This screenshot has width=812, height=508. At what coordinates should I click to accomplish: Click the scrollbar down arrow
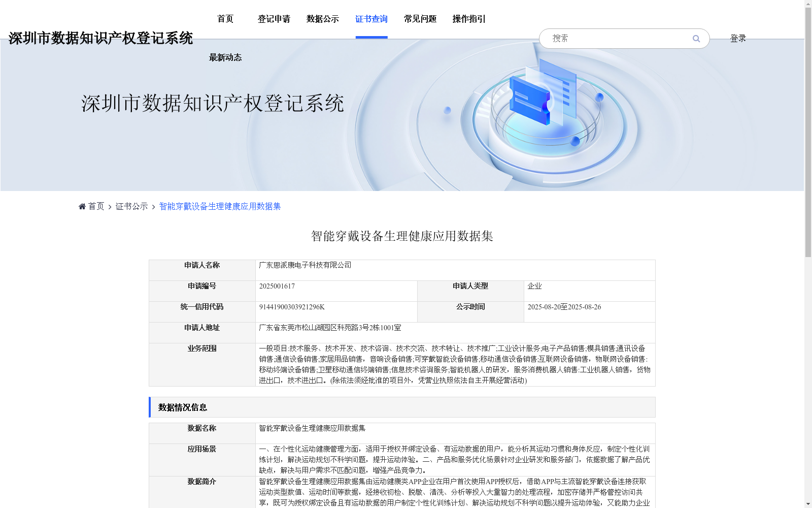(808, 504)
